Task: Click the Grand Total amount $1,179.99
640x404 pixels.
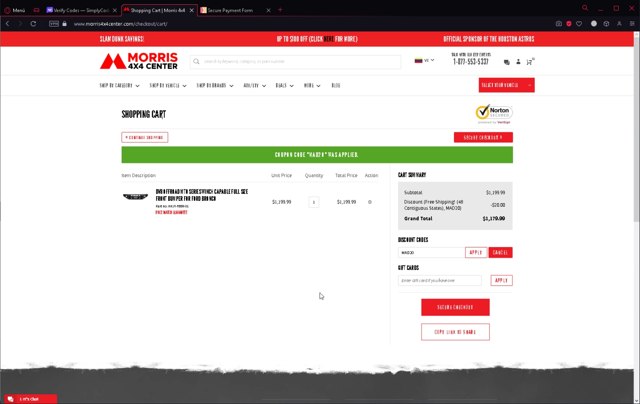Action: [x=494, y=219]
